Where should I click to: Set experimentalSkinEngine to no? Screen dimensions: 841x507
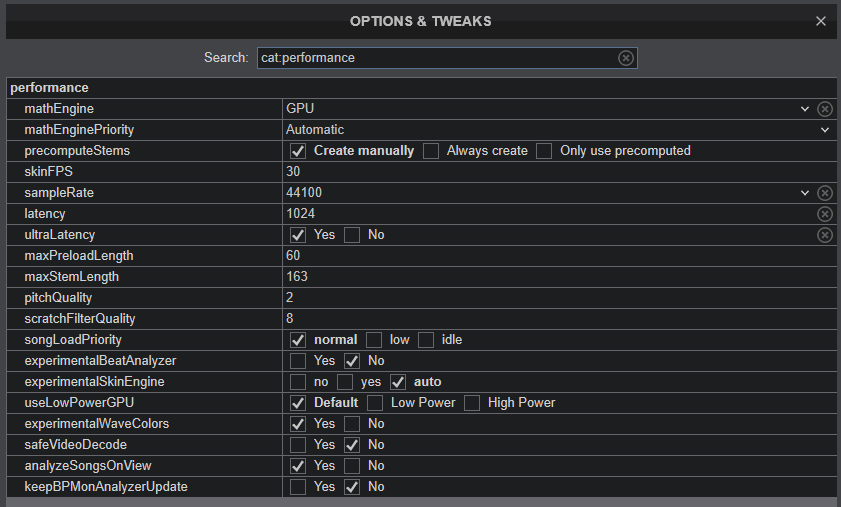pos(298,382)
